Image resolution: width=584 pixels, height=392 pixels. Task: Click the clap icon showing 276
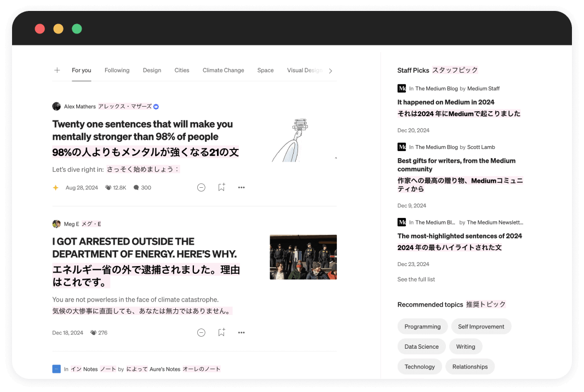[93, 333]
